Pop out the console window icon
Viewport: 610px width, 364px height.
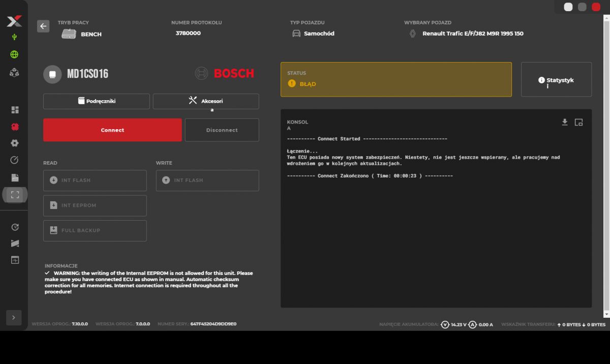click(x=578, y=122)
